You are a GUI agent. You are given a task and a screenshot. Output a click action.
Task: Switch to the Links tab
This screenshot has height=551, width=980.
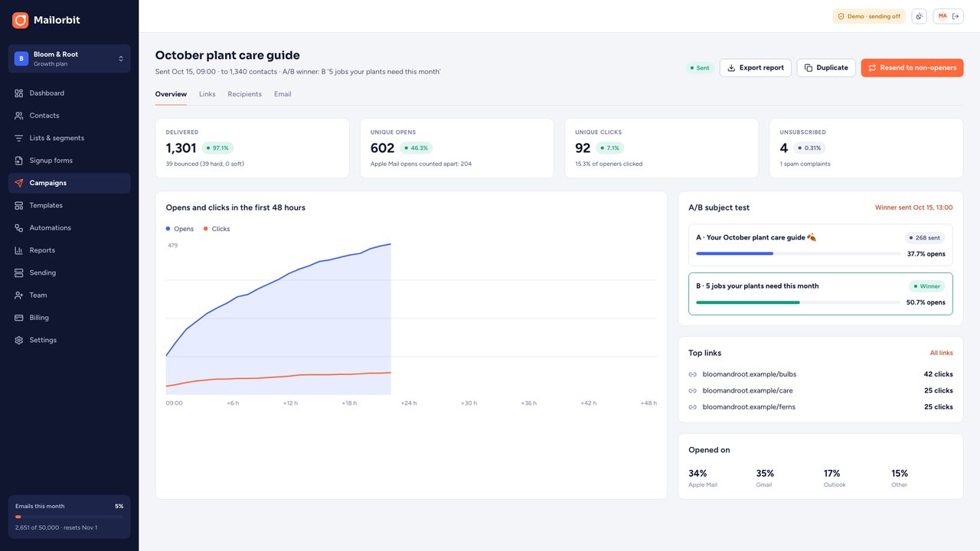pyautogui.click(x=207, y=94)
